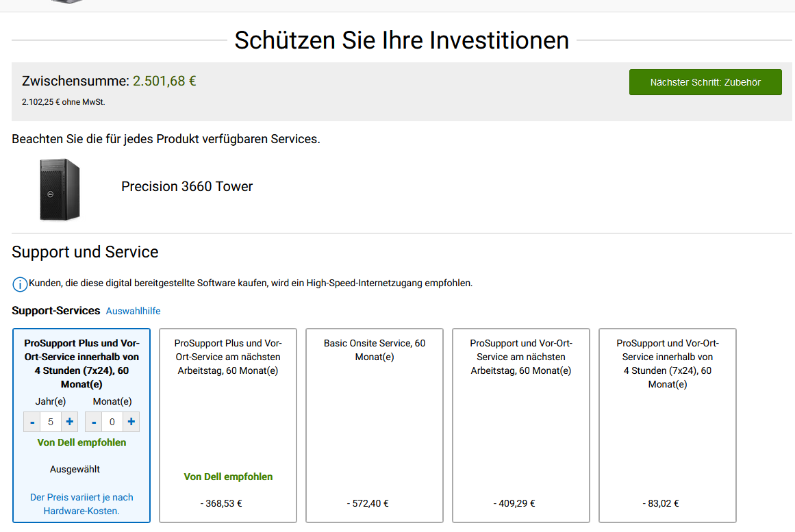Click the Precision 3660 Tower product name
795x532 pixels.
point(186,186)
